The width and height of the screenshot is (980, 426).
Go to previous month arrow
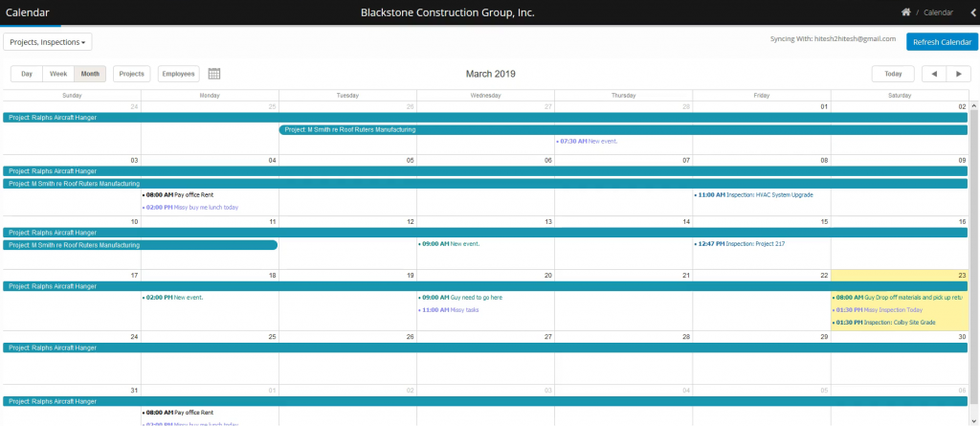coord(934,74)
